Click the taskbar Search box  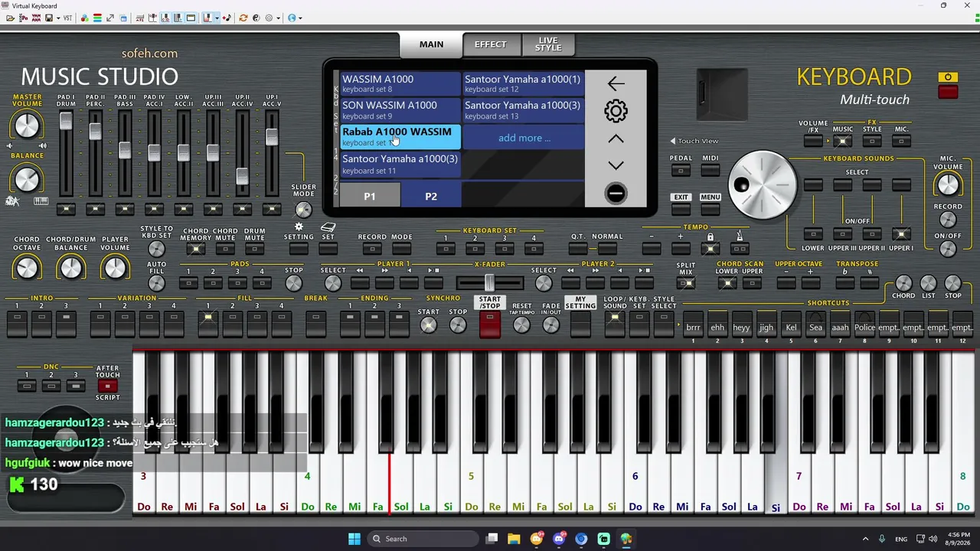(x=422, y=539)
